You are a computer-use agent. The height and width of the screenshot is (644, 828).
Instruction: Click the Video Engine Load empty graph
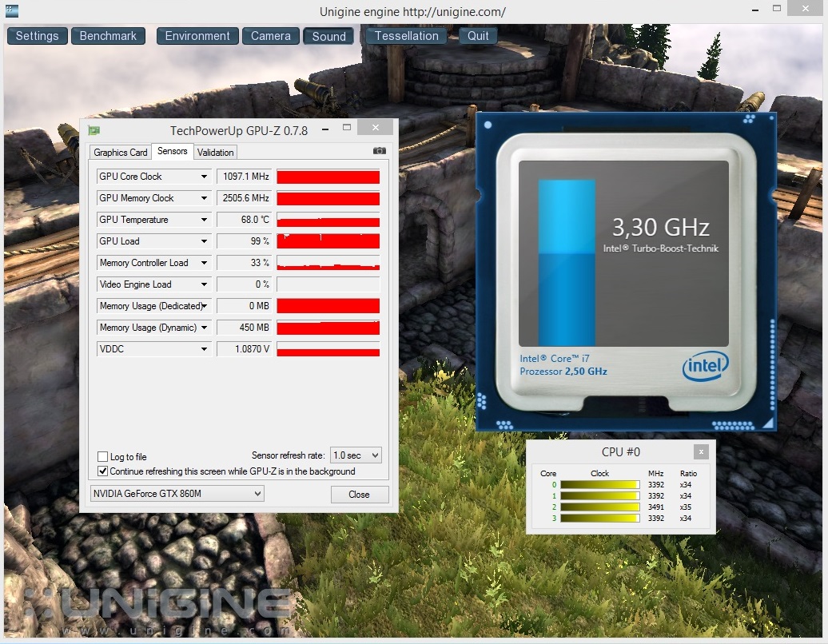[x=328, y=284]
